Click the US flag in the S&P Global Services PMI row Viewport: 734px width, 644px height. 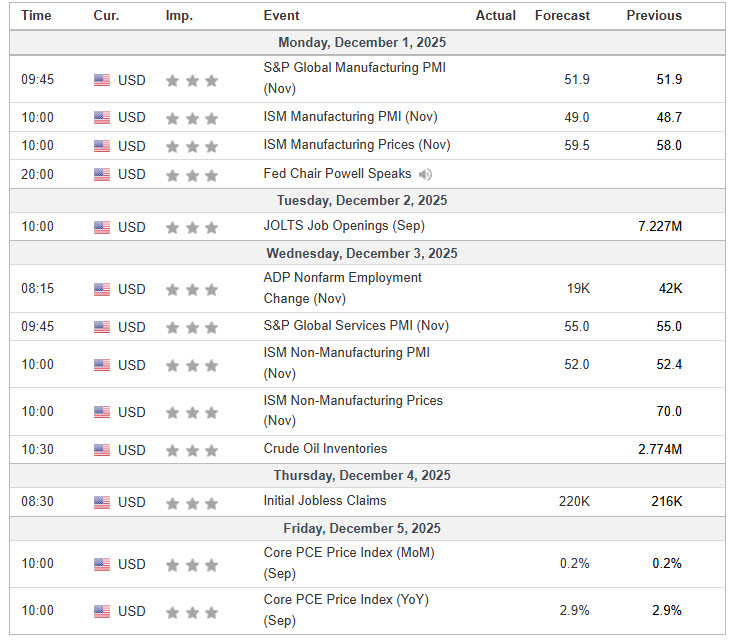(x=102, y=327)
